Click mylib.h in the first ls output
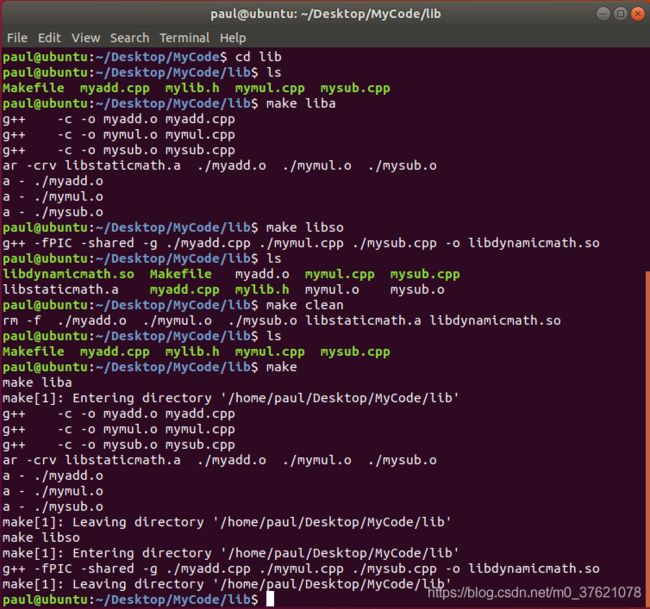This screenshot has width=650, height=609. pyautogui.click(x=192, y=88)
